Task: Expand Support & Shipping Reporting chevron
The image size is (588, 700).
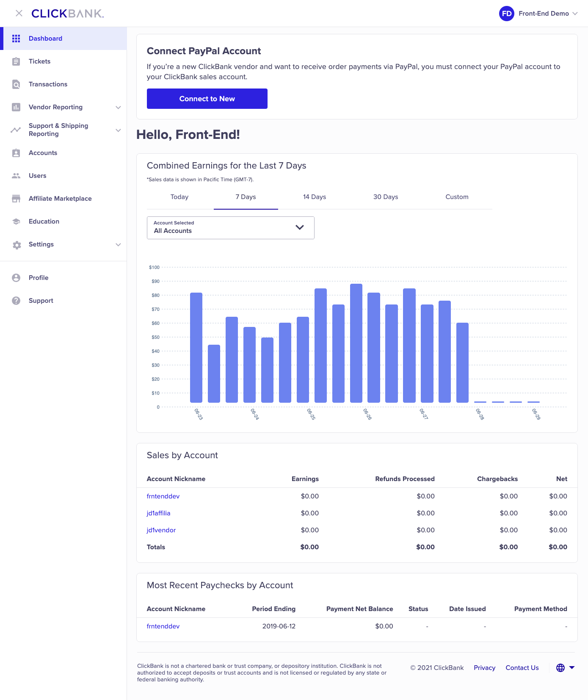Action: pyautogui.click(x=118, y=130)
